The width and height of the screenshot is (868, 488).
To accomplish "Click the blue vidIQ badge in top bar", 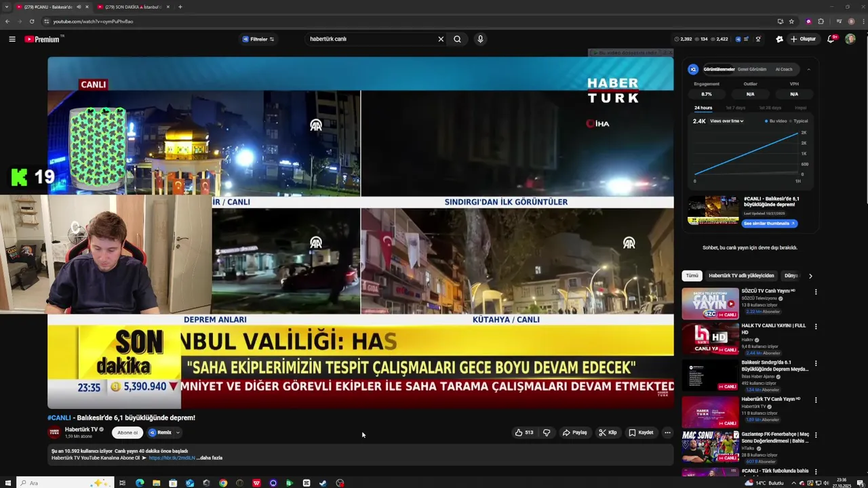I will point(738,39).
